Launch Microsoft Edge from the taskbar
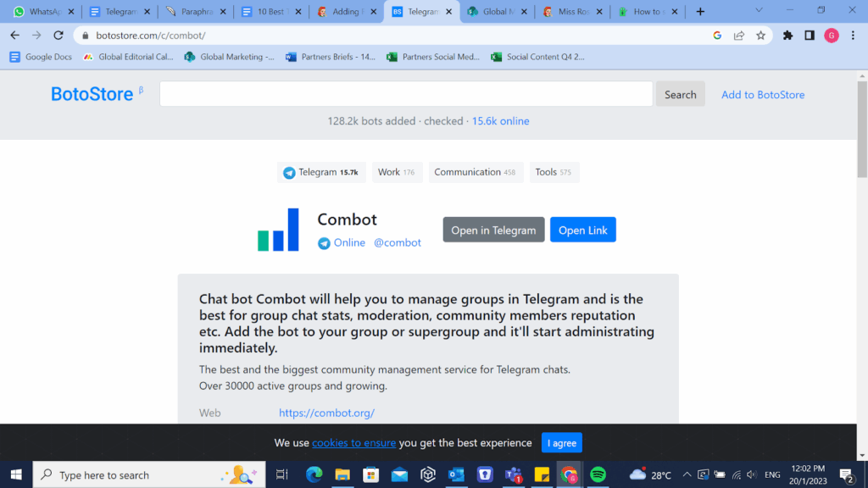868x488 pixels. point(314,474)
